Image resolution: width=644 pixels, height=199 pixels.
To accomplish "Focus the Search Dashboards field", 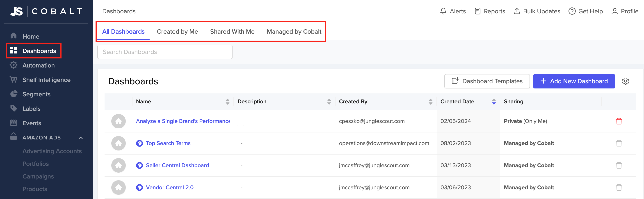I will (165, 52).
